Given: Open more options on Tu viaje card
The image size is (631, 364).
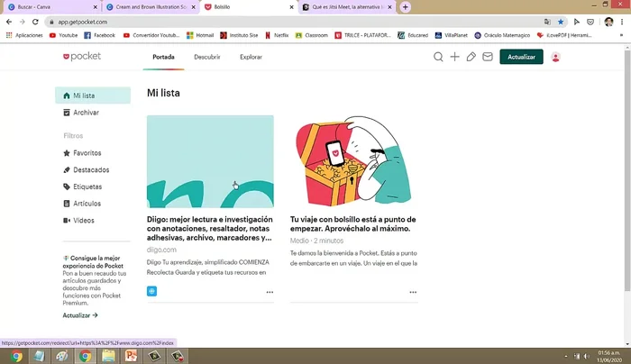Looking at the screenshot, I should click(413, 292).
